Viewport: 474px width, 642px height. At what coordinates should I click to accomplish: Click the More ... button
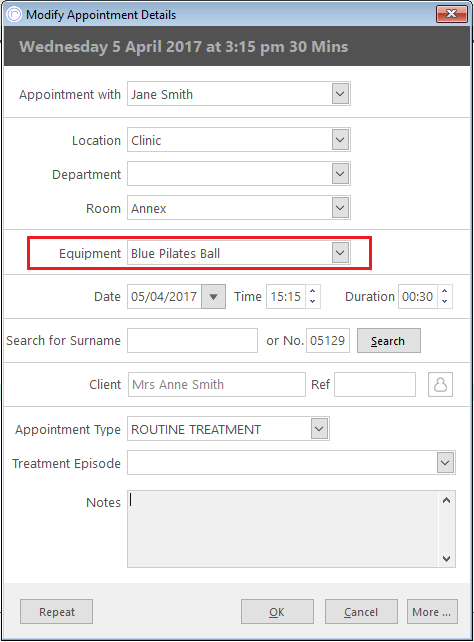pyautogui.click(x=432, y=612)
